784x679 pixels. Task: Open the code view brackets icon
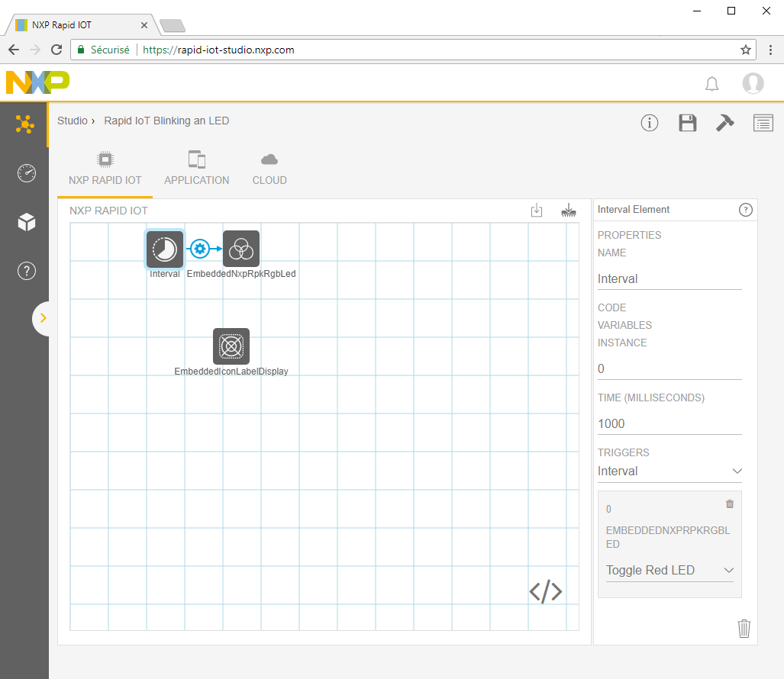coord(546,591)
